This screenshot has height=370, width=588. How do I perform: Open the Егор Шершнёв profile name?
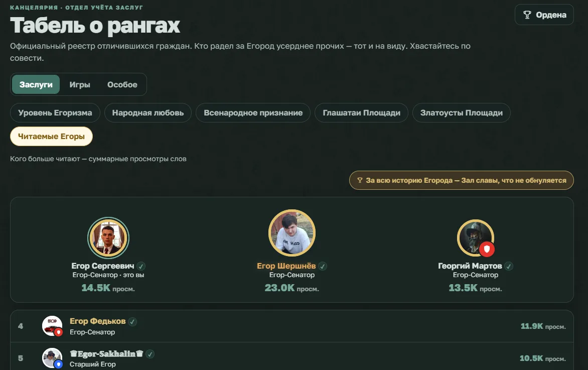click(286, 266)
